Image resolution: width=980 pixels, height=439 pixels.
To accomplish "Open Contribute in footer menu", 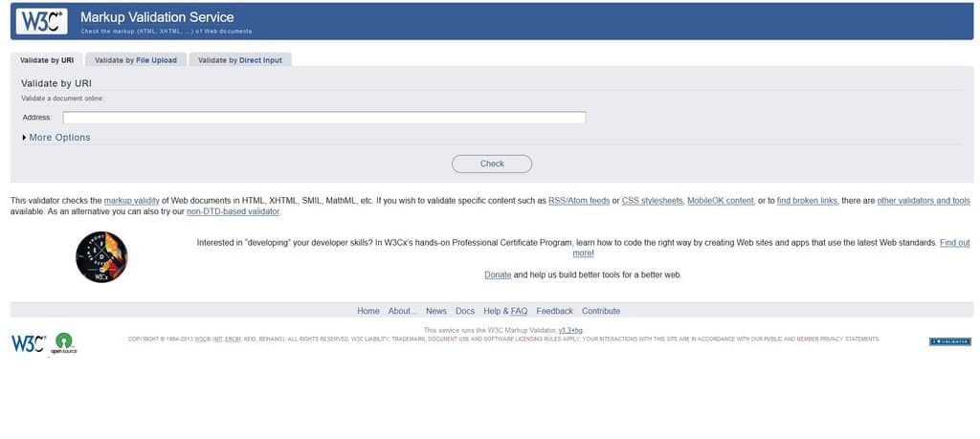I will (x=601, y=311).
